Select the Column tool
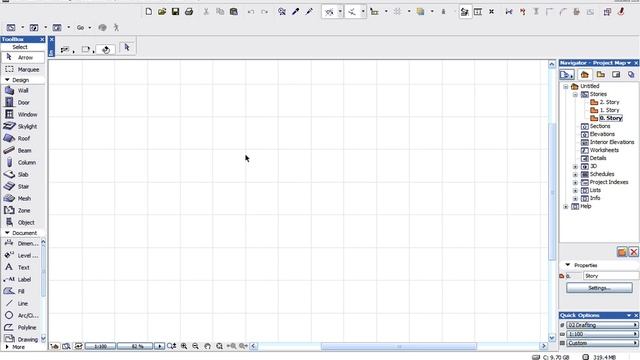This screenshot has height=360, width=640. 22,162
